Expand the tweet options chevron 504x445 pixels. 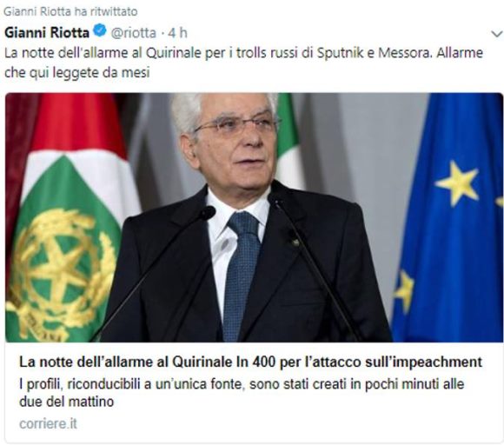coord(497,33)
